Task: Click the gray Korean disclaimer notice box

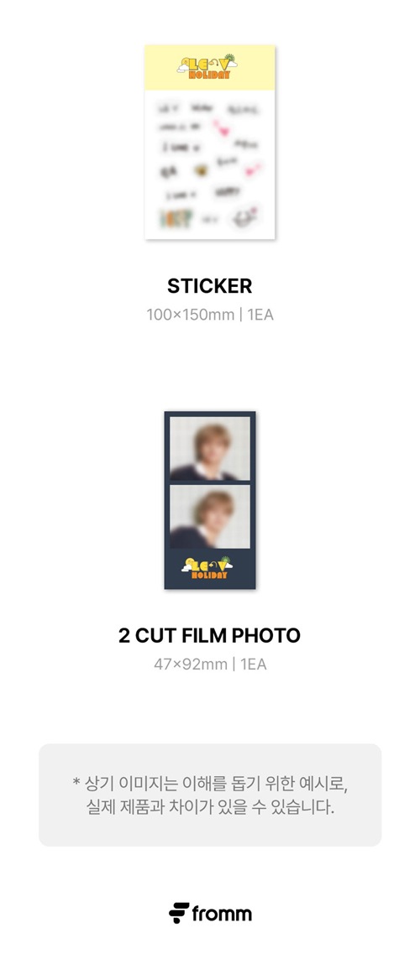Action: [x=210, y=795]
